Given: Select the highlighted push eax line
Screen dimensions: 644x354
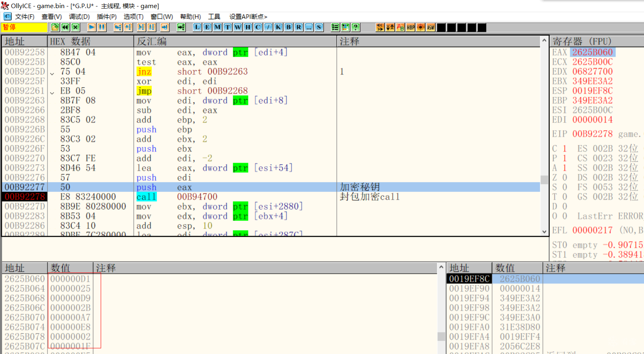Looking at the screenshot, I should click(271, 187).
